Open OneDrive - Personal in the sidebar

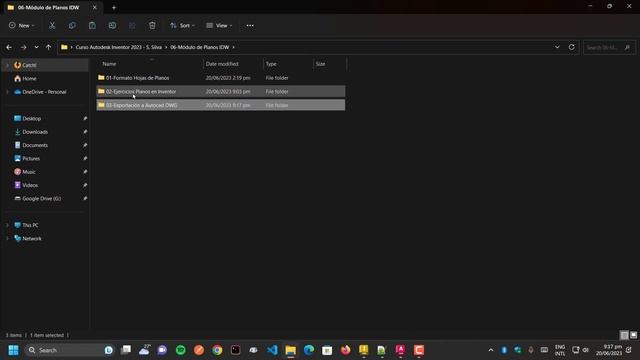[44, 92]
